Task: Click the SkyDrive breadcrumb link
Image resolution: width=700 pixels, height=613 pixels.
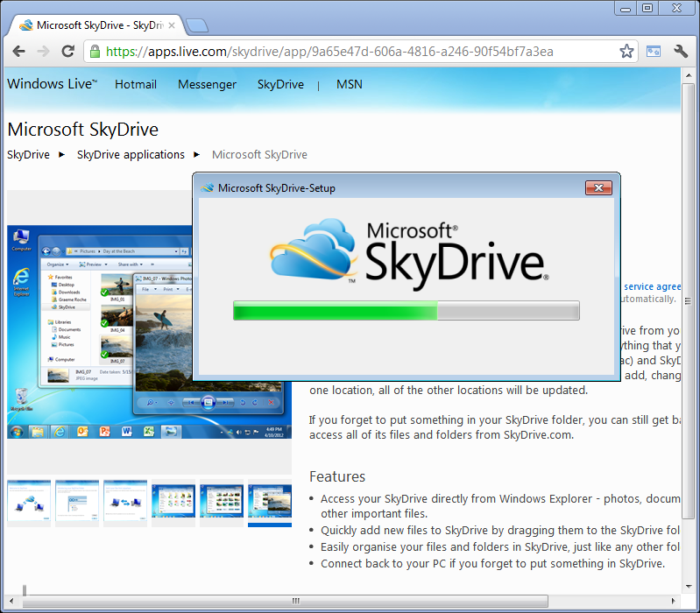Action: [28, 155]
